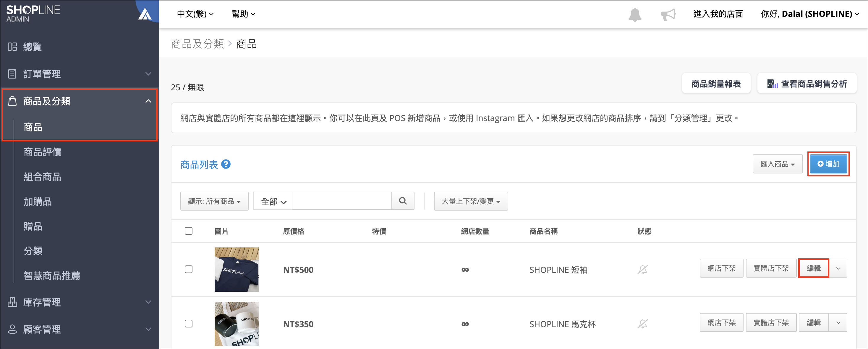Open 智慧商品推薦 in the sidebar
Viewport: 868px width, 349px height.
click(52, 276)
